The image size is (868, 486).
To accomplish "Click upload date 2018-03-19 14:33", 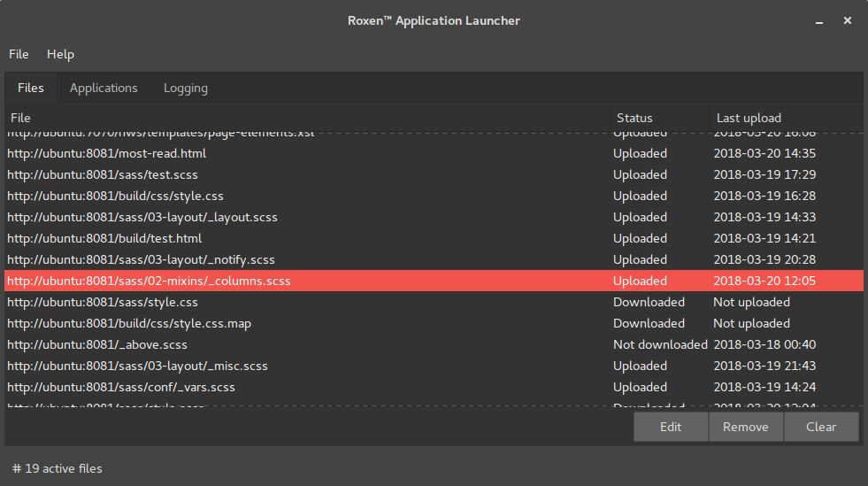I will click(x=764, y=217).
